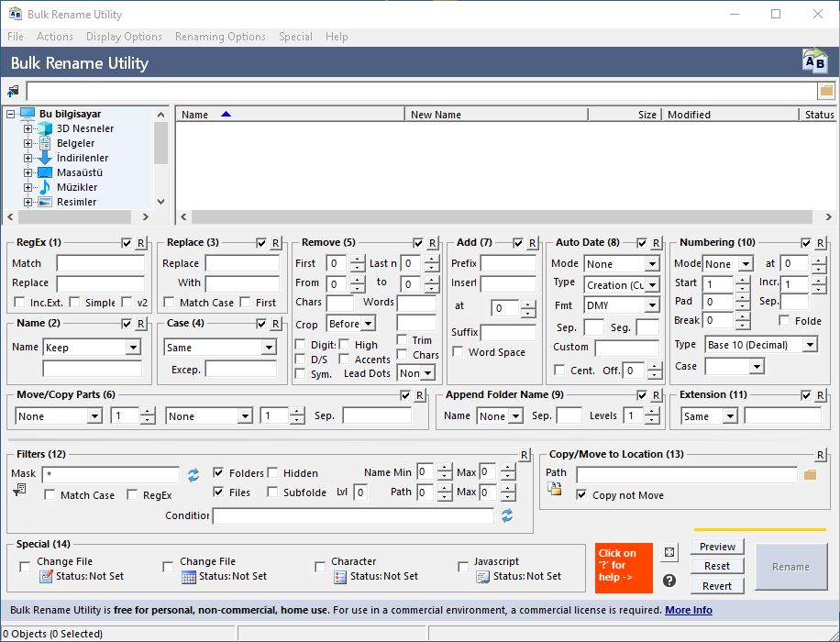
Task: Click the R reset button in Replace (3)
Action: click(275, 243)
